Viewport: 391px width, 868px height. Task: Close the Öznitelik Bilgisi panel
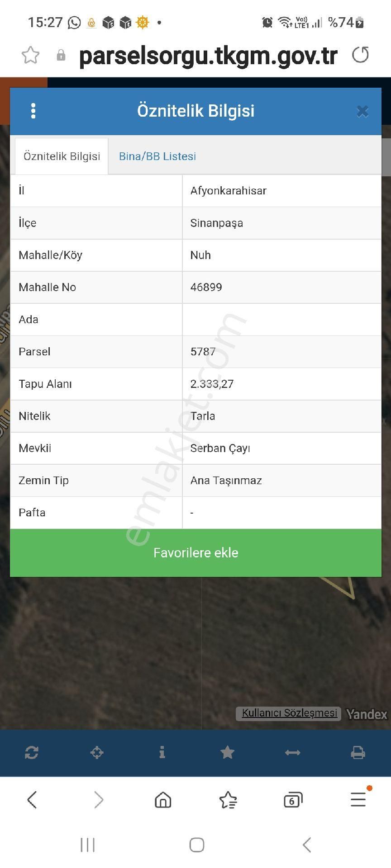(362, 111)
